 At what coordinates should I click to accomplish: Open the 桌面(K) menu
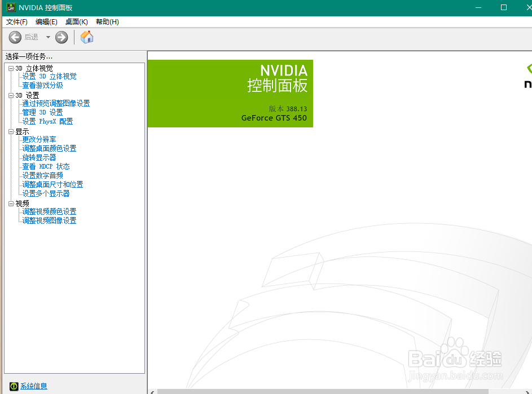(77, 21)
